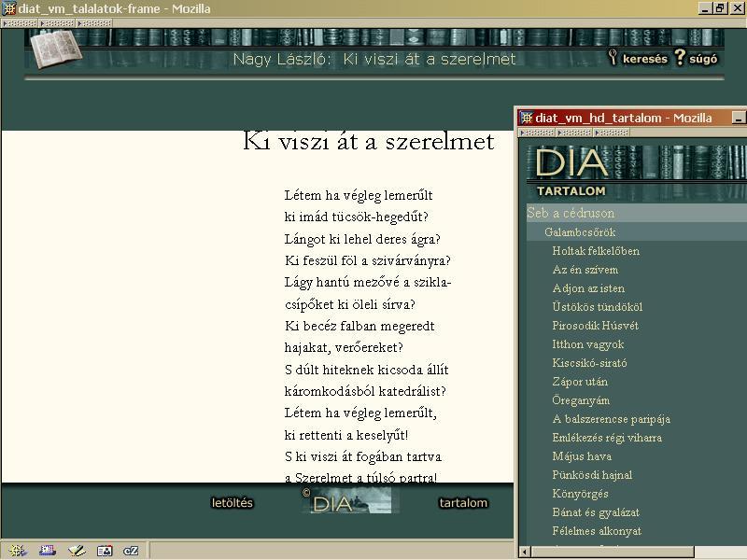Open poem 'Pünkösdi hajnal'
Viewport: 747px width, 560px height.
click(x=592, y=475)
